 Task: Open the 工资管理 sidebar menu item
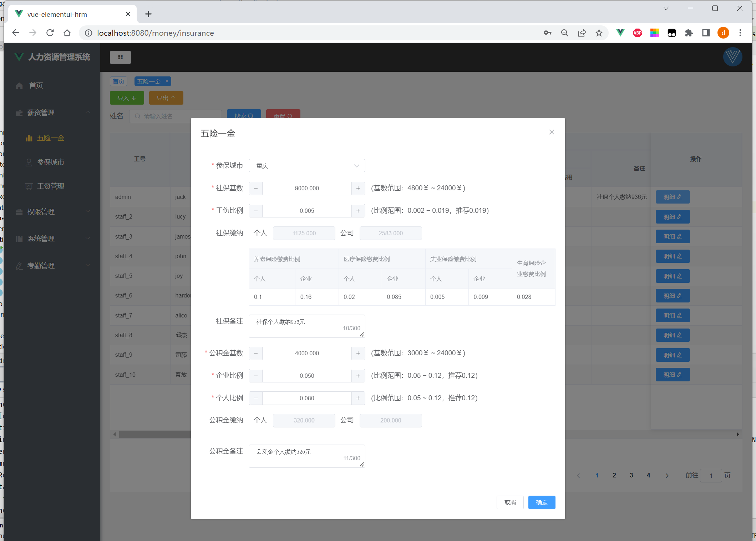click(x=50, y=186)
